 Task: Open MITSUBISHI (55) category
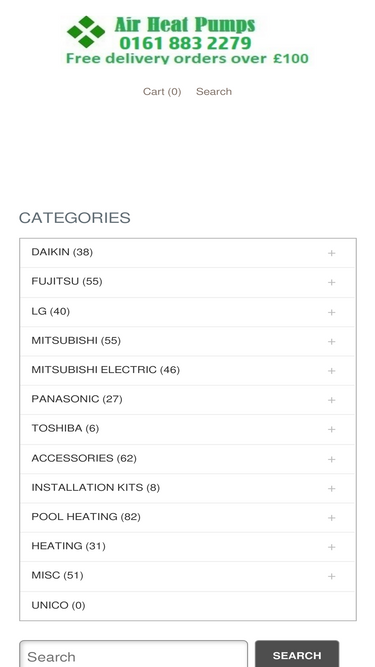(x=76, y=341)
